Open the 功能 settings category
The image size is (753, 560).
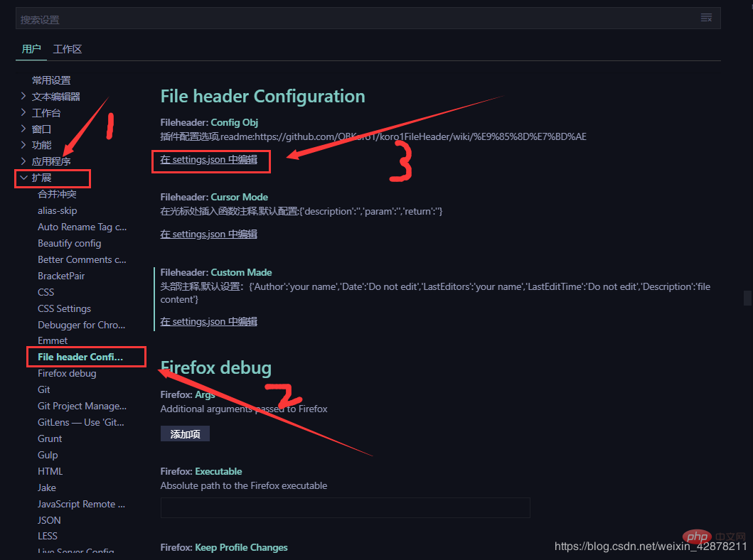41,145
